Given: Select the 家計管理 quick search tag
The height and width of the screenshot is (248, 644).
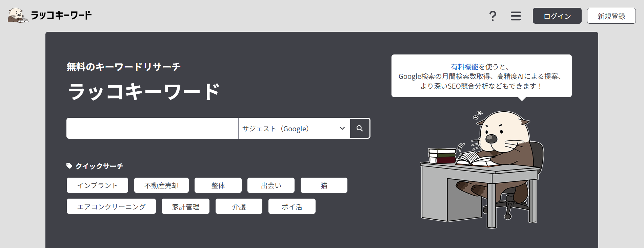Looking at the screenshot, I should click(185, 206).
